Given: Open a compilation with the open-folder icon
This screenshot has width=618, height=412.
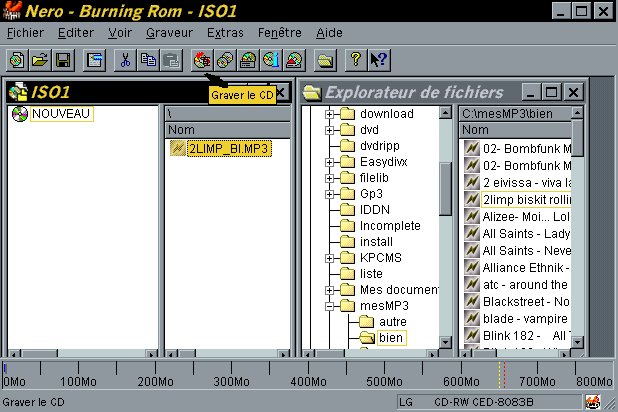Looking at the screenshot, I should (40, 60).
